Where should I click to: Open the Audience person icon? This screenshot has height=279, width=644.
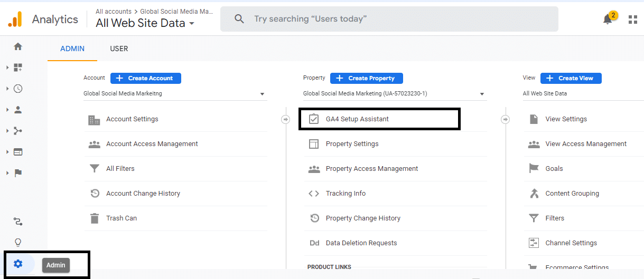tap(18, 110)
